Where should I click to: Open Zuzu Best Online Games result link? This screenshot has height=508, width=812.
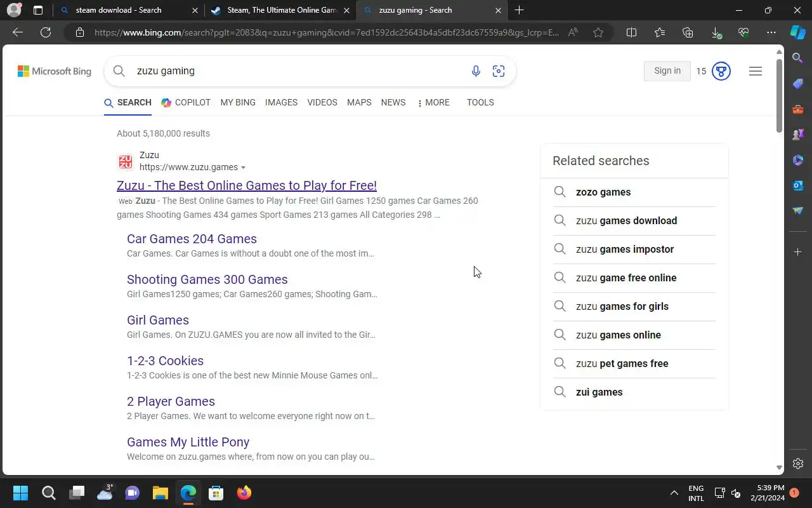coord(247,185)
